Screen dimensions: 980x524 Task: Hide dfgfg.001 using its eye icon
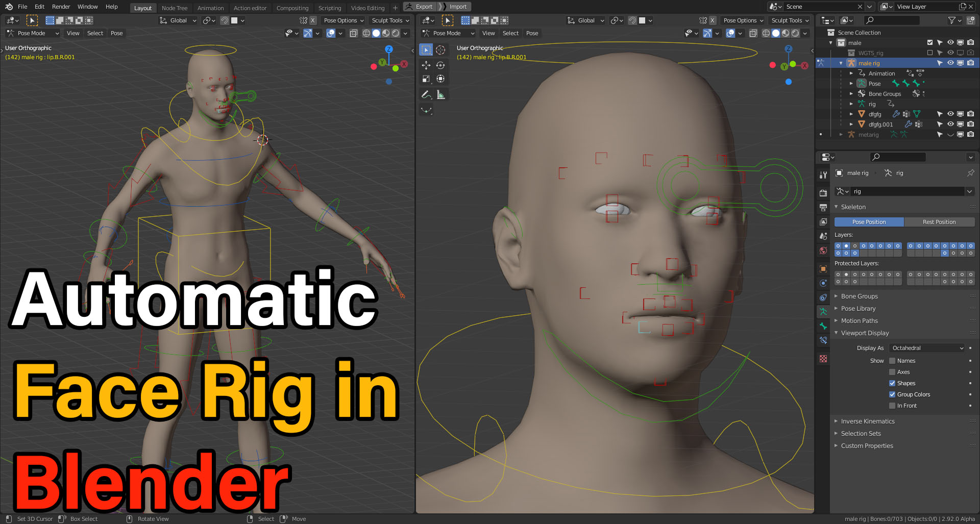(950, 124)
